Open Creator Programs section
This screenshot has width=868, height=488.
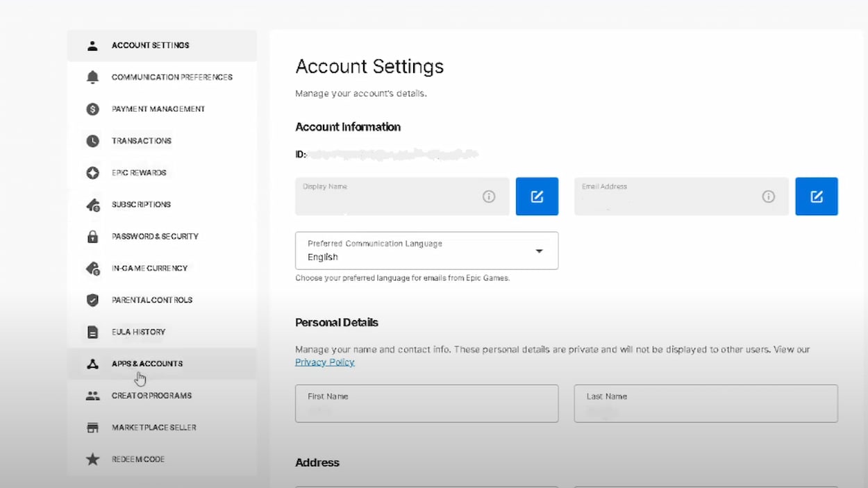151,396
